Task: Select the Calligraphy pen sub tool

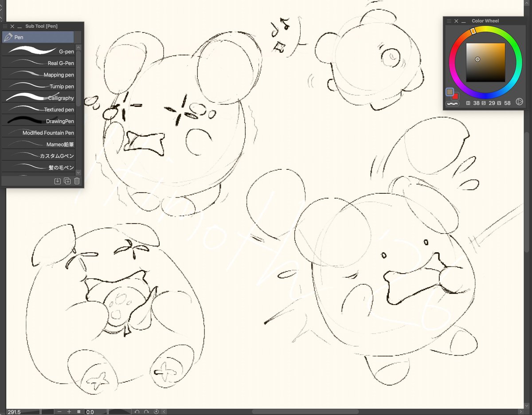Action: 39,97
